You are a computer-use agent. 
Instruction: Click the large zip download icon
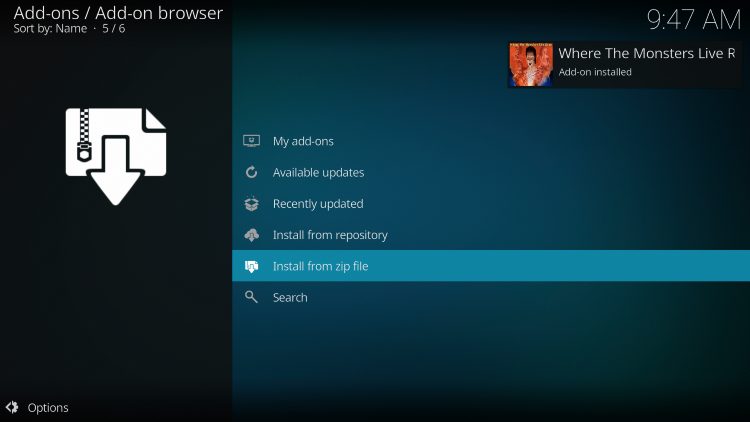[116, 156]
